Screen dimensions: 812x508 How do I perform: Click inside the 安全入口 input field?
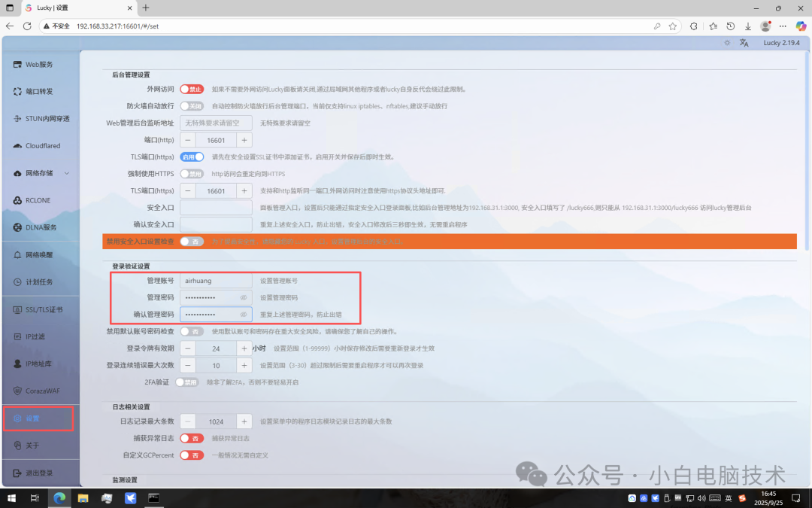point(216,206)
